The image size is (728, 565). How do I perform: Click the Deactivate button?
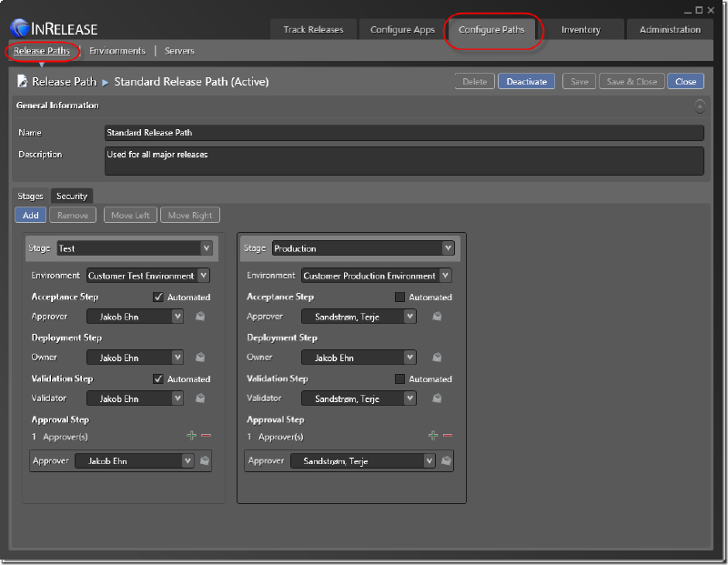(526, 81)
